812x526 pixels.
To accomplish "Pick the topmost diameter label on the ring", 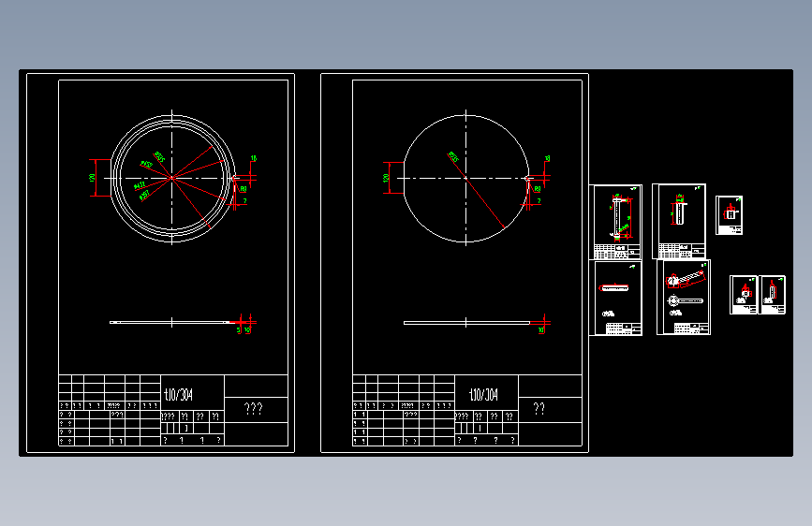I will point(159,157).
